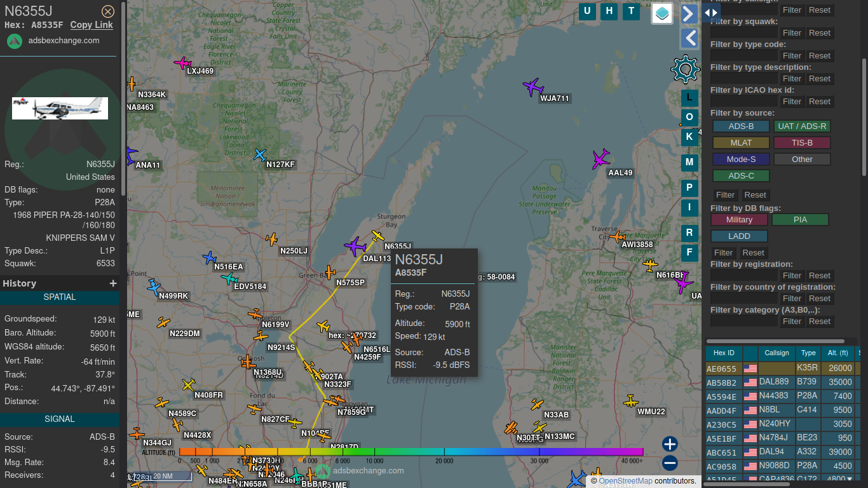Click the PIA DB flag filter
Image resolution: width=868 pixels, height=488 pixels.
tap(800, 220)
